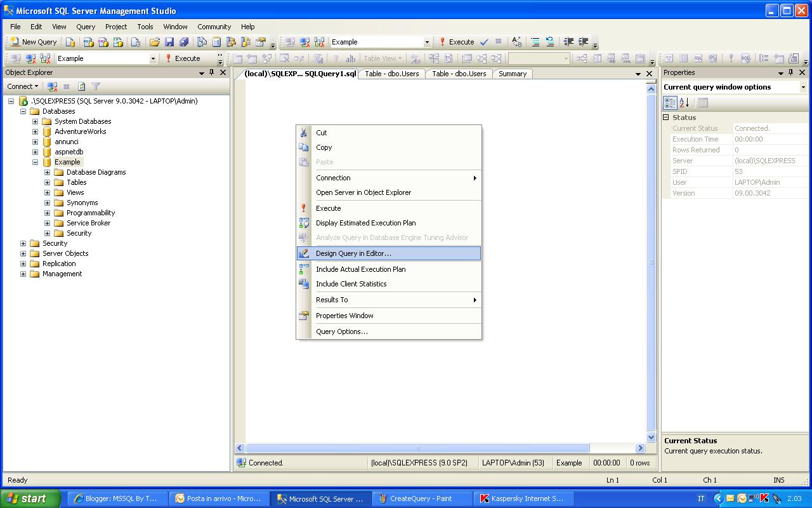Disconnect server using Object Explorer toolbar icon
The image size is (812, 508).
coord(53,86)
